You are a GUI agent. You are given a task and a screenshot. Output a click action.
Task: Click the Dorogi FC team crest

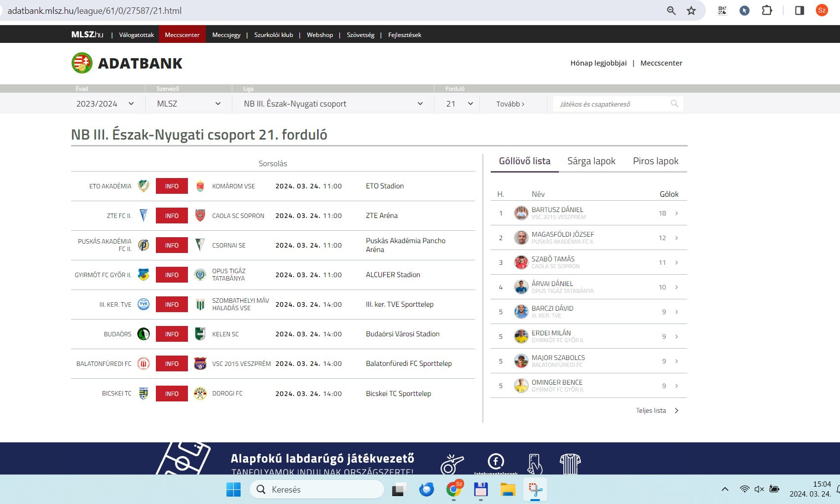point(200,393)
